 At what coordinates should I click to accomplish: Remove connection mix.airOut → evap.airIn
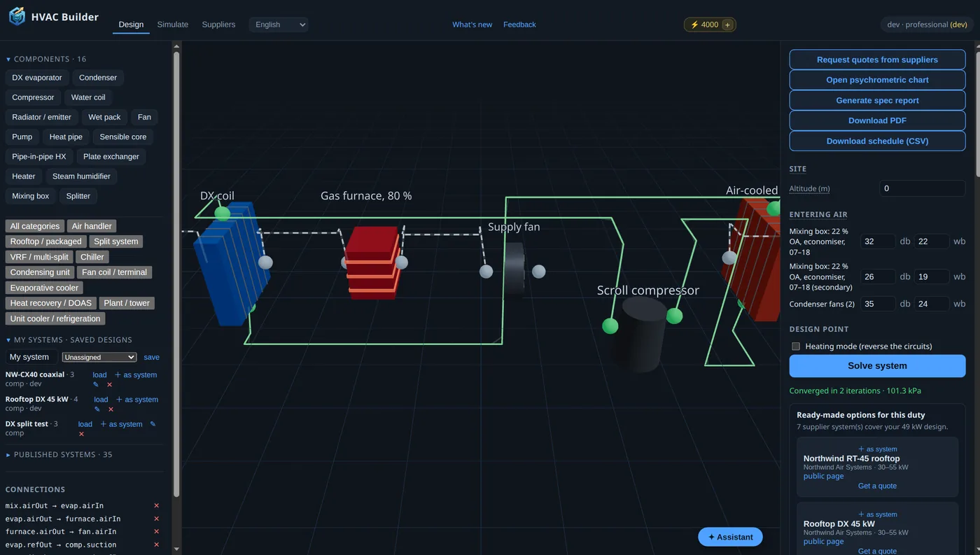coord(156,505)
